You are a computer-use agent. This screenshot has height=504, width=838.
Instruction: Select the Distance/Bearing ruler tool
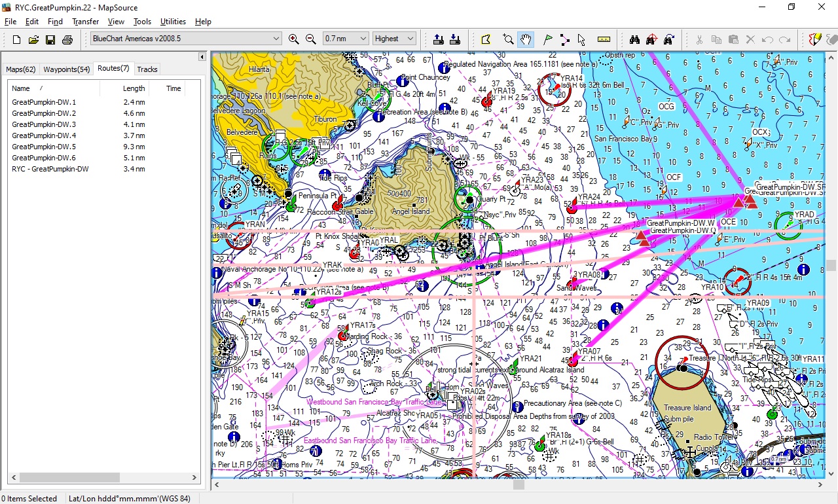pos(604,39)
